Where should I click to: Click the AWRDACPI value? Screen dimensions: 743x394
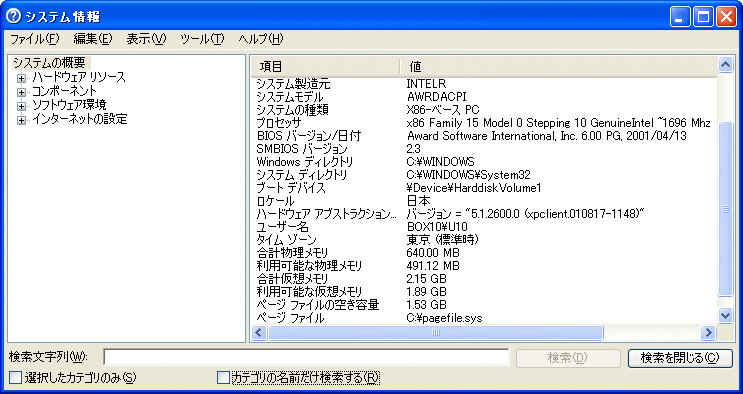click(x=436, y=97)
